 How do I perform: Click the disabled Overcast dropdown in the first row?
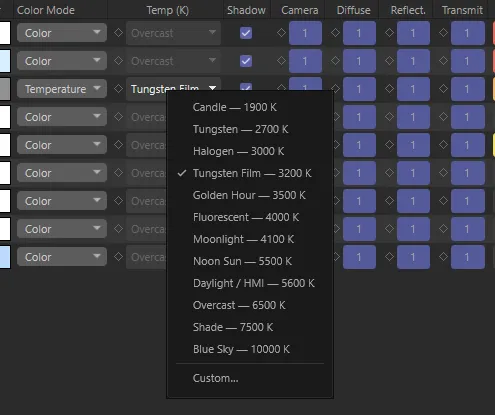tap(173, 33)
